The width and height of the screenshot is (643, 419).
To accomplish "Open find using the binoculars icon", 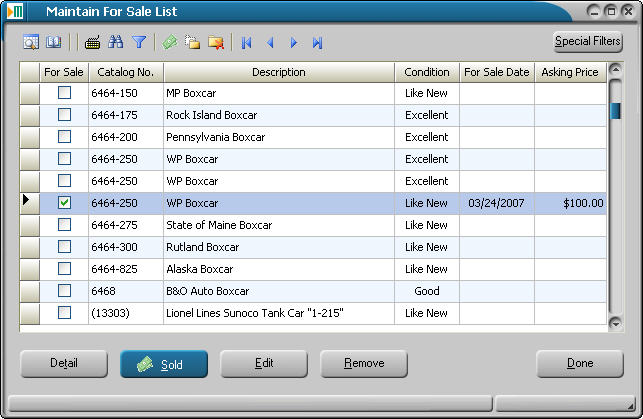I will 116,43.
